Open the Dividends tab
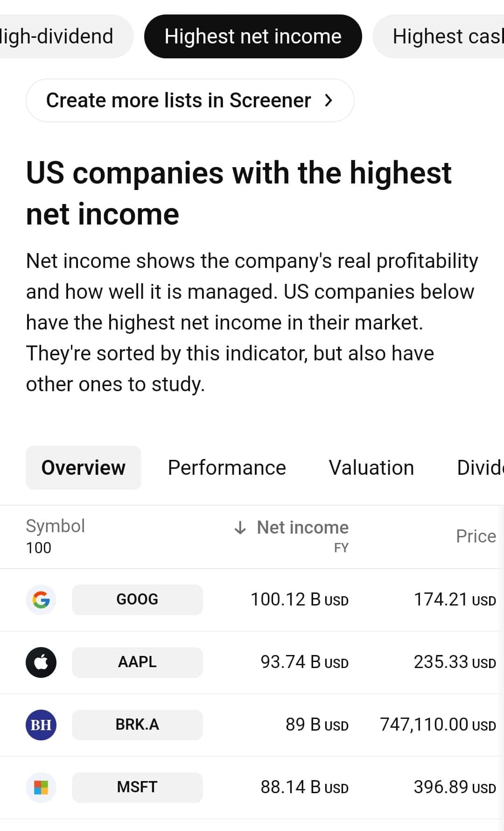504x831 pixels. (480, 468)
